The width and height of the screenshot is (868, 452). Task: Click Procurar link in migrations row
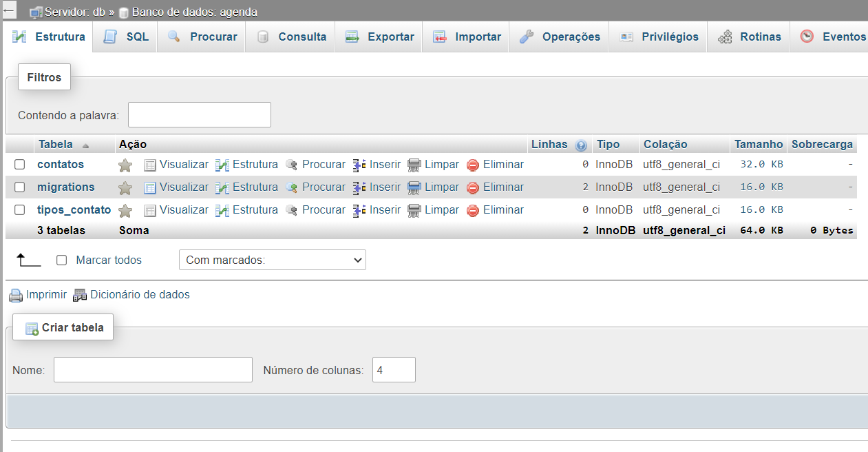point(324,187)
